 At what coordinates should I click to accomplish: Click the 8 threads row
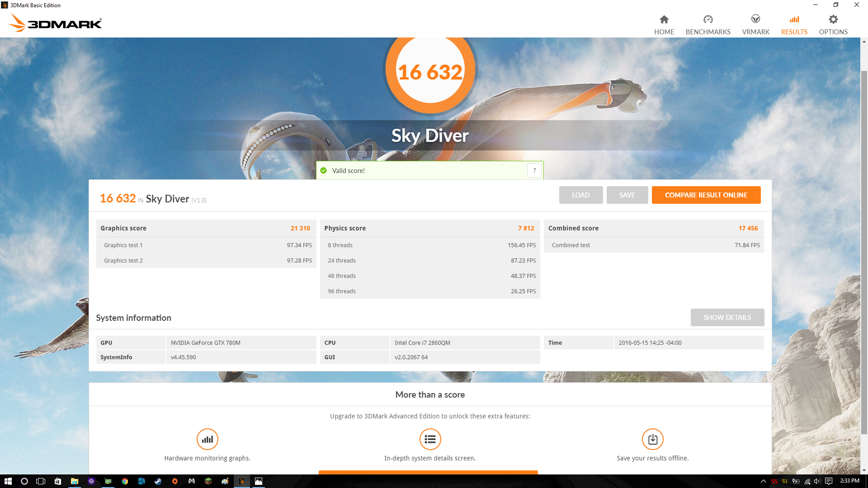pyautogui.click(x=430, y=245)
